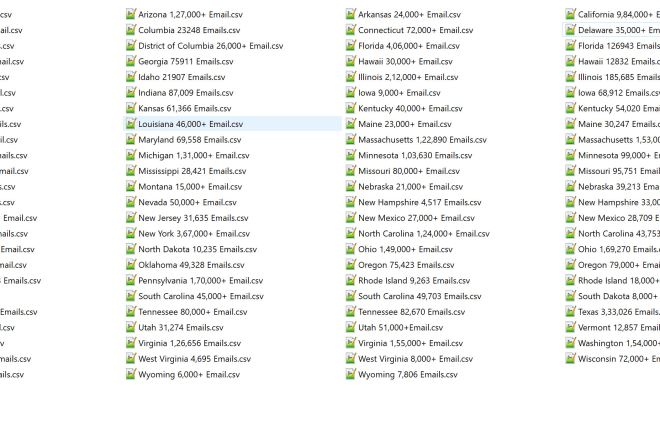Click the icon for District of Columbia 26,000+ Email.csv
The image size is (660, 440).
point(131,45)
